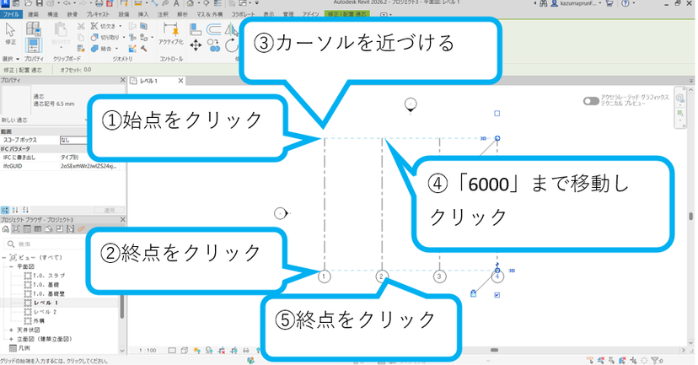Viewport: 698px width, 365px height.
Task: Click the 1 : 100 view scale
Action: 147,350
